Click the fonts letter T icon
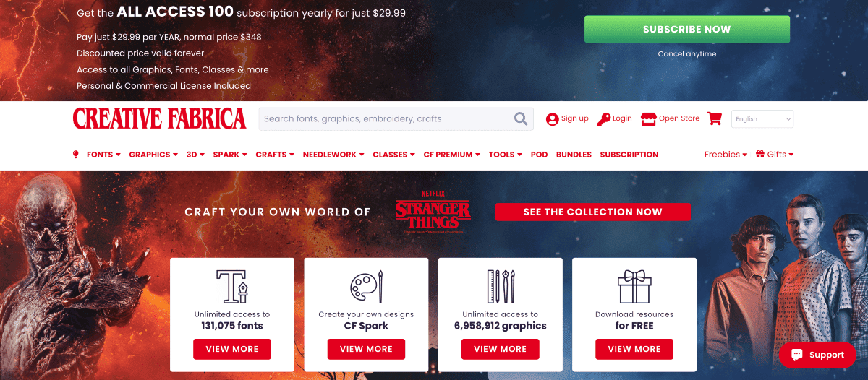Viewport: 868px width, 380px height. pos(231,286)
